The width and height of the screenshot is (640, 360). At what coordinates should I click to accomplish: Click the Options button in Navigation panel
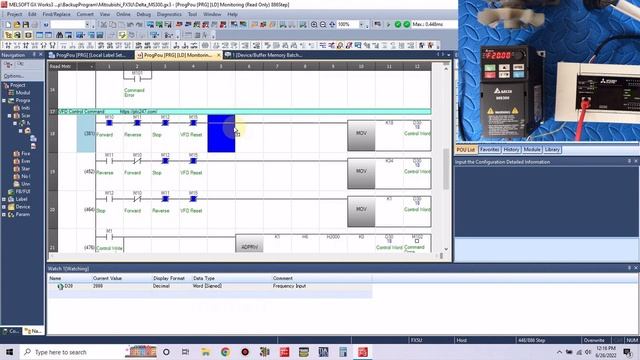coord(14,76)
